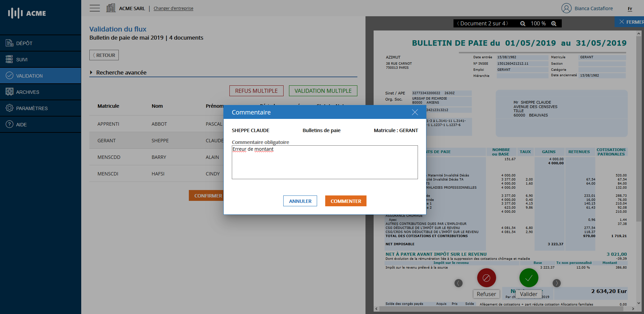Screen dimensions: 644x314
Task: Click the green Valider checkmark icon
Action: point(529,278)
